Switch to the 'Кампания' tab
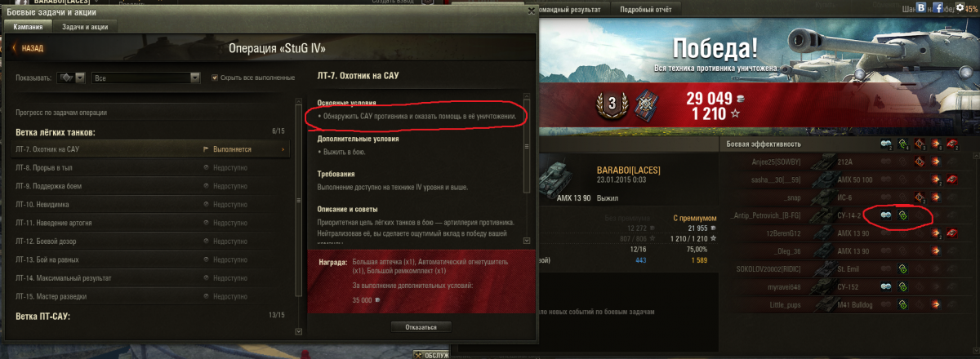The width and height of the screenshot is (980, 359). pos(29,26)
